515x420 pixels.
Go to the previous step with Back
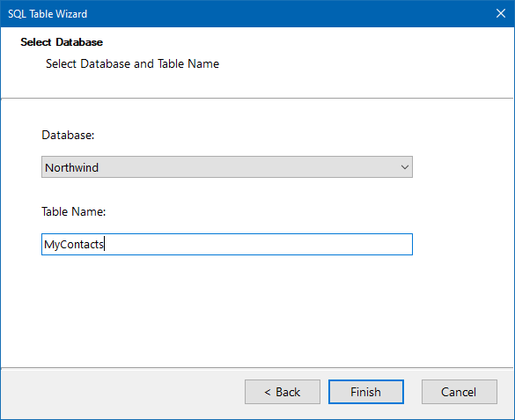(282, 392)
